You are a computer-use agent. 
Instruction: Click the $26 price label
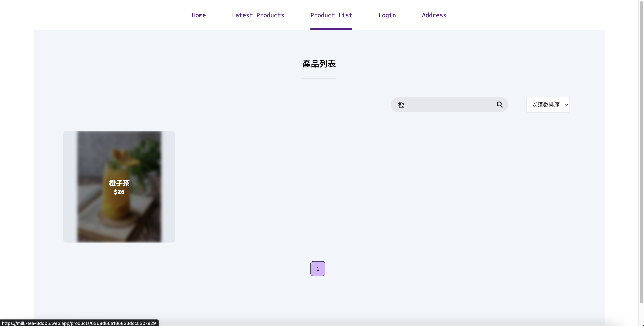pyautogui.click(x=119, y=192)
